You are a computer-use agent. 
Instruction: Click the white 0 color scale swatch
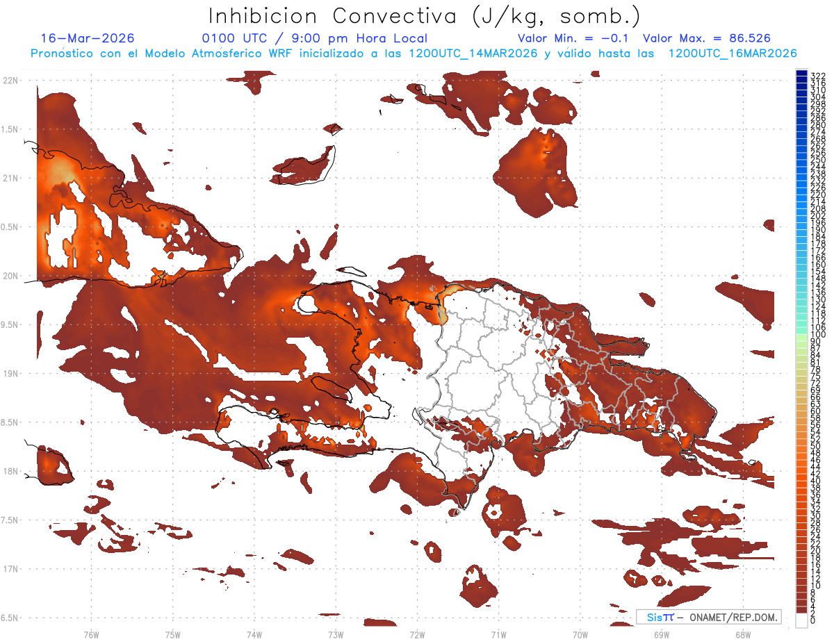(x=801, y=621)
